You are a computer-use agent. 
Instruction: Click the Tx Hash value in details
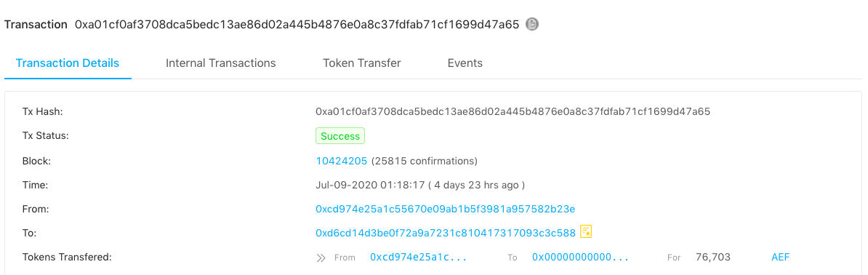pyautogui.click(x=513, y=111)
